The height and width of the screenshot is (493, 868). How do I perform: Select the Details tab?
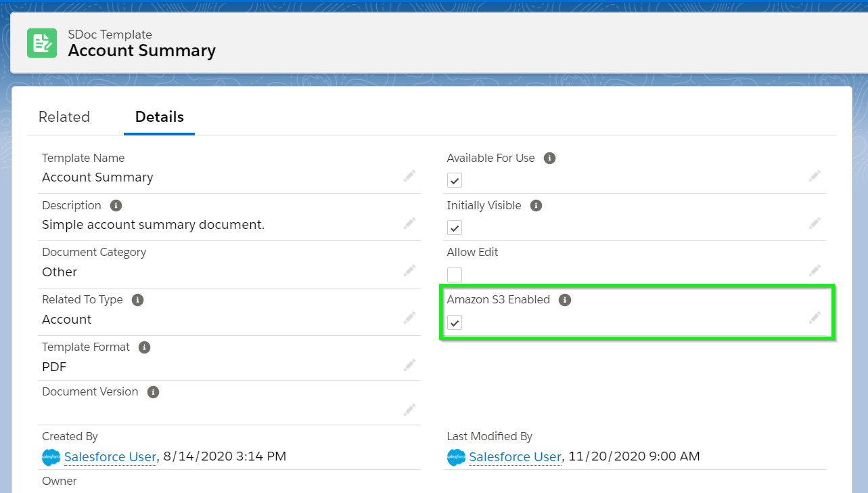tap(159, 116)
